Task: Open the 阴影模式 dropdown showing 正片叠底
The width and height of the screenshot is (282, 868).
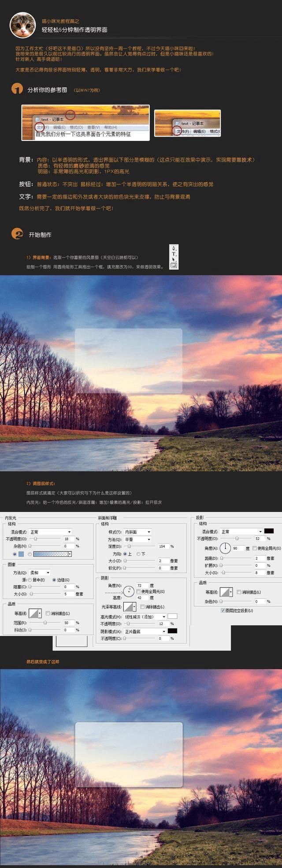Action: coord(145,632)
